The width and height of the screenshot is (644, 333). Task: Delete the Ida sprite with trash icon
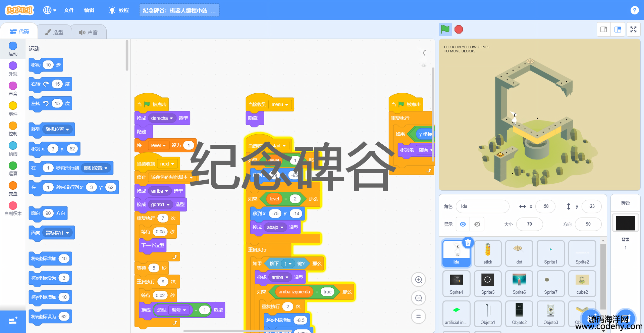[x=468, y=243]
